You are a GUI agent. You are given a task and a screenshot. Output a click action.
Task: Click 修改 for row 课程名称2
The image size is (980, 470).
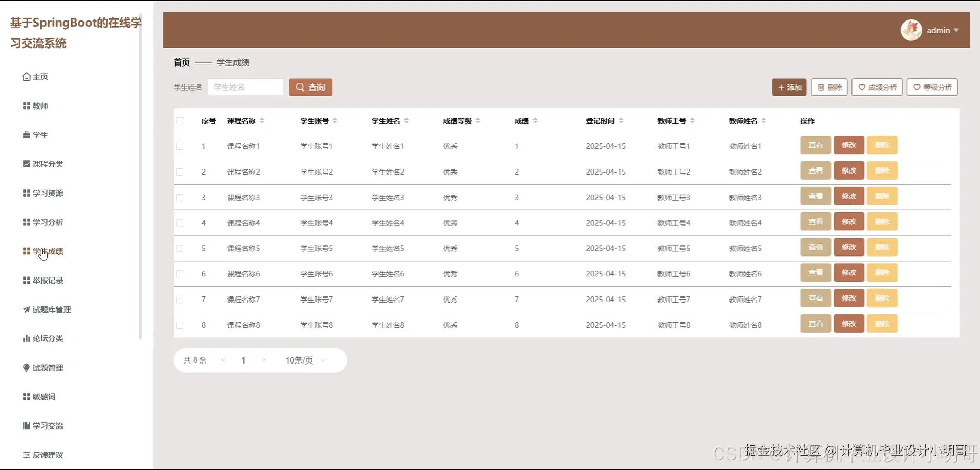(849, 170)
